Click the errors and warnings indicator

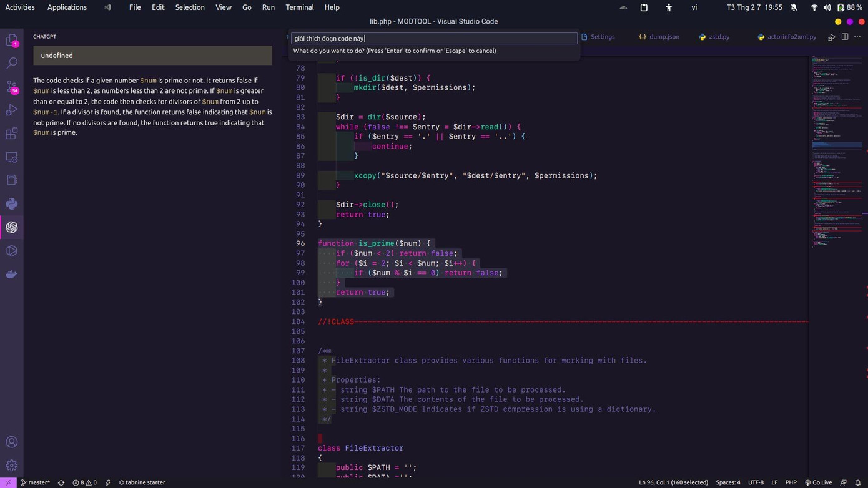[x=84, y=482]
